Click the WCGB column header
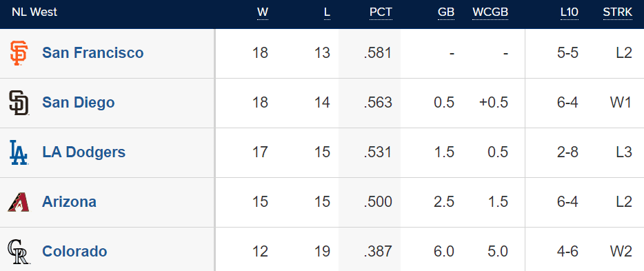Screen dimensions: 644x271 point(490,12)
